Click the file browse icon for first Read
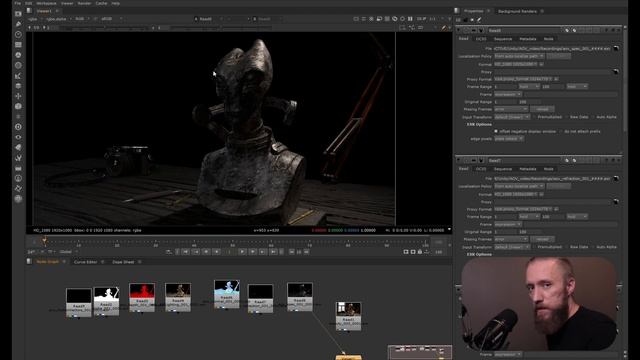This screenshot has width=640, height=360. click(x=616, y=49)
